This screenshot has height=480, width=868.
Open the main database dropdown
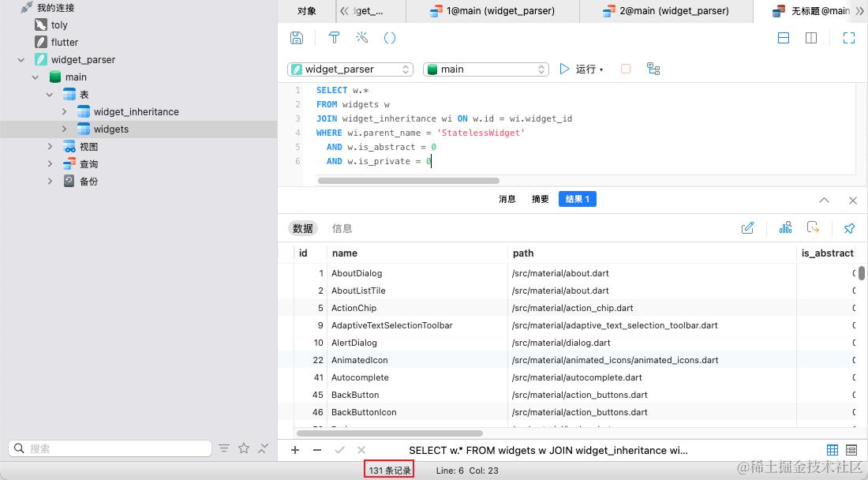tap(486, 69)
